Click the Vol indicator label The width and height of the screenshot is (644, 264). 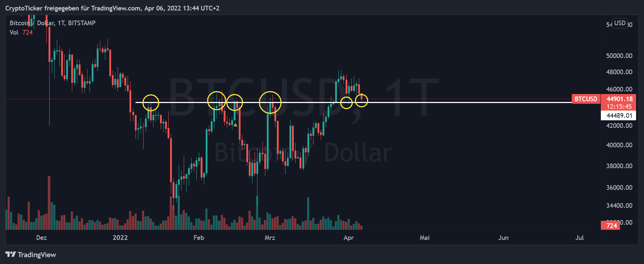[14, 32]
